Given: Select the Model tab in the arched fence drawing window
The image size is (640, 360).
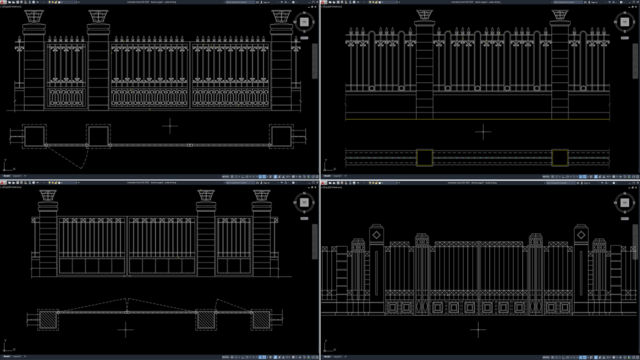Looking at the screenshot, I should [327, 176].
